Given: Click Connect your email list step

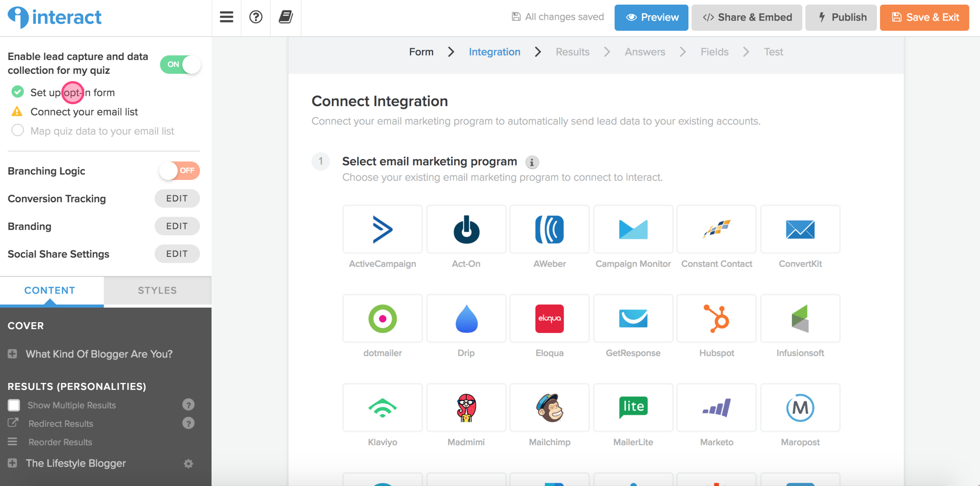Looking at the screenshot, I should pos(84,112).
